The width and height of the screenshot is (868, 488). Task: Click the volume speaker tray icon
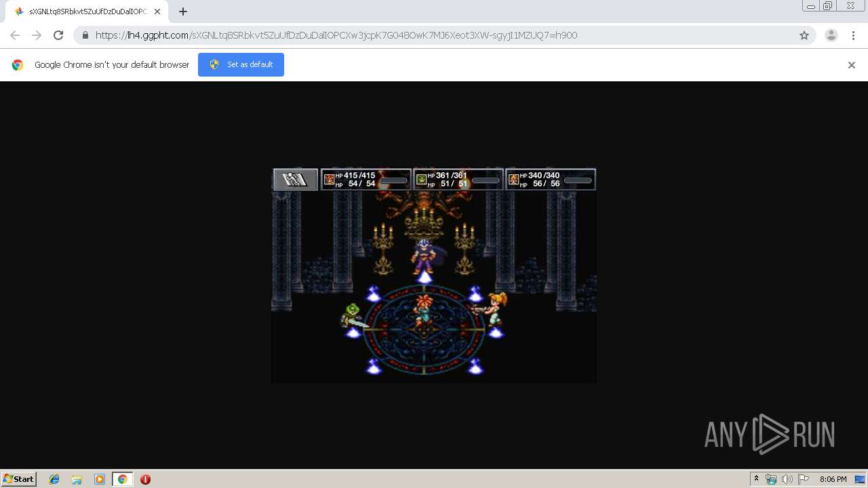click(x=787, y=479)
